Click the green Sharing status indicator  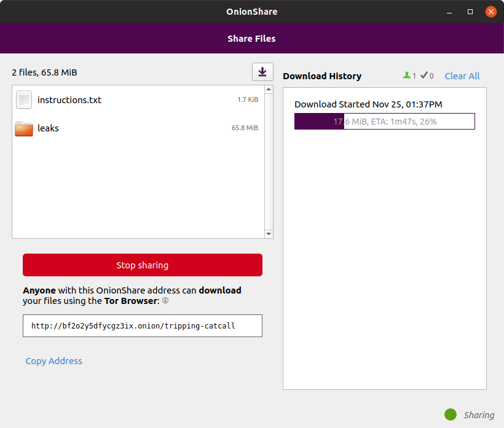[x=451, y=414]
